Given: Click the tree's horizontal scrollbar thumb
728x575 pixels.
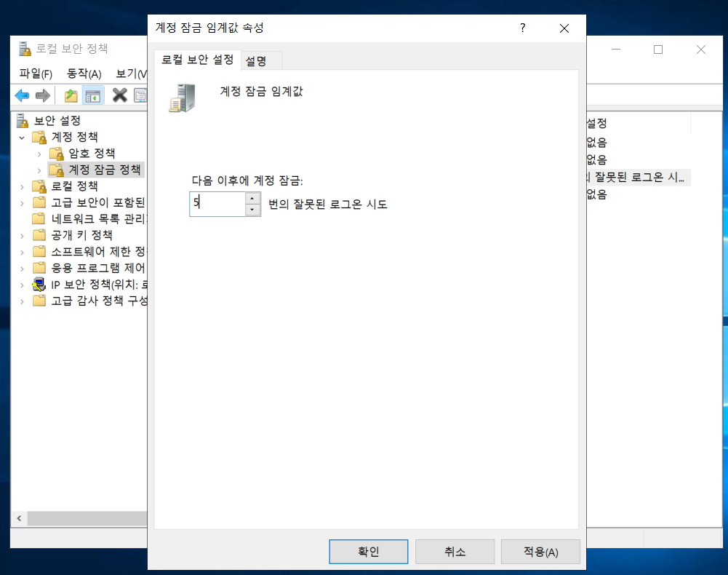Looking at the screenshot, I should (87, 517).
